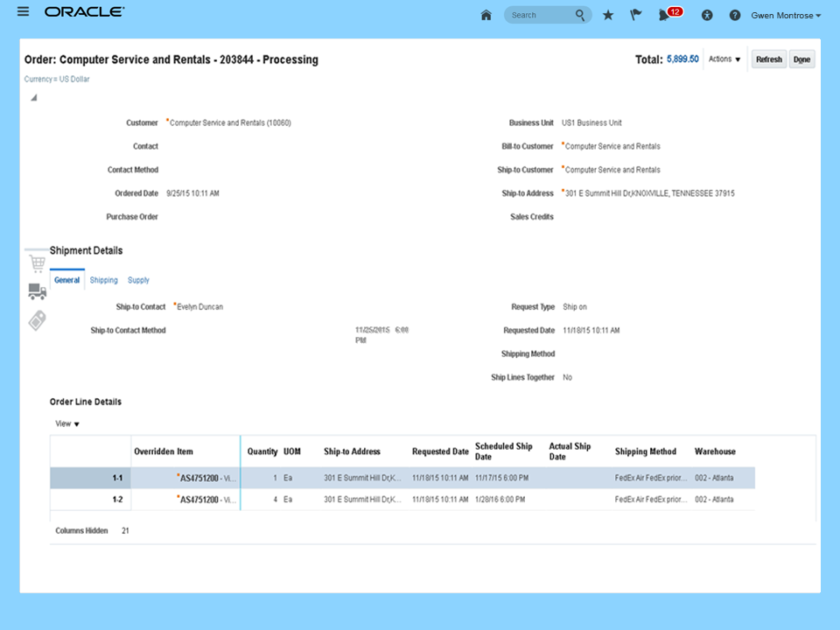Screen dimensions: 840x630
Task: Click item AS4751200 in line 1-2
Action: tap(199, 500)
